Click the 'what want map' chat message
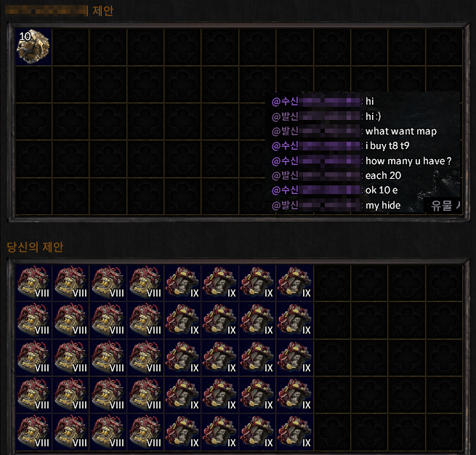This screenshot has height=455, width=476. (x=401, y=131)
